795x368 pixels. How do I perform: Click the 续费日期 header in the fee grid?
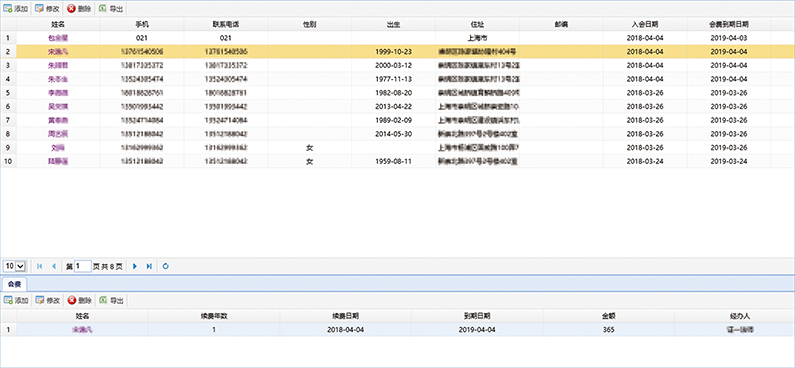pyautogui.click(x=345, y=316)
